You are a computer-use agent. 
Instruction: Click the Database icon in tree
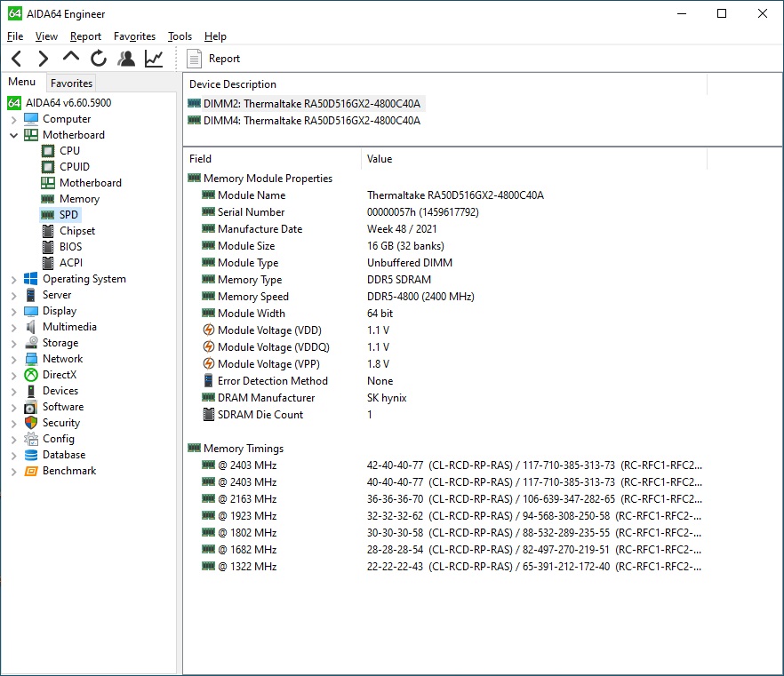tap(31, 455)
